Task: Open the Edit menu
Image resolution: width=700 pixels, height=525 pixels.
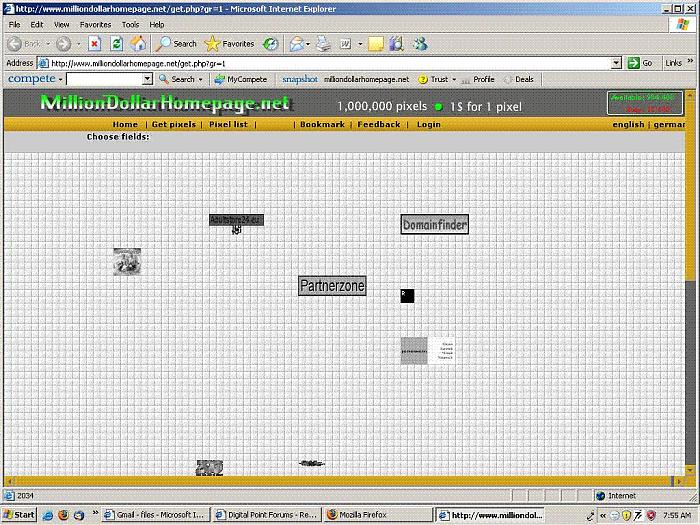Action: coord(37,25)
